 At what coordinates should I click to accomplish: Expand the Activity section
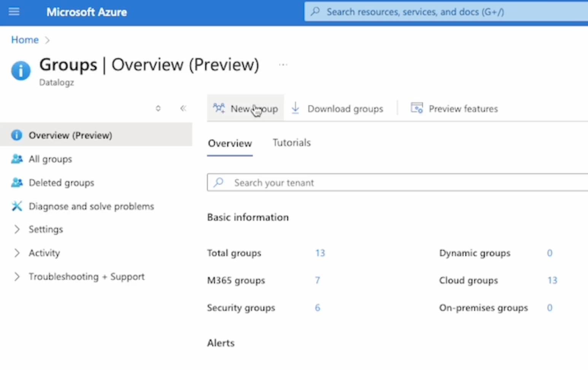pyautogui.click(x=17, y=253)
